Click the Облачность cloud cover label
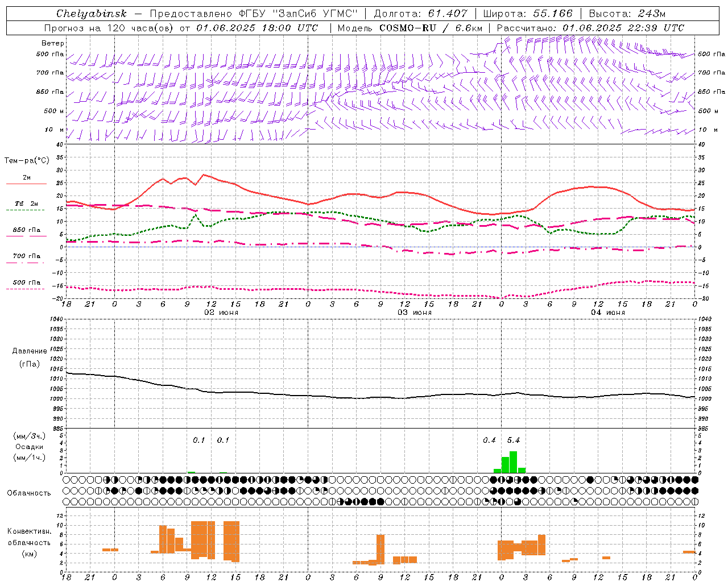Viewport: 728px width, 582px height. point(29,493)
